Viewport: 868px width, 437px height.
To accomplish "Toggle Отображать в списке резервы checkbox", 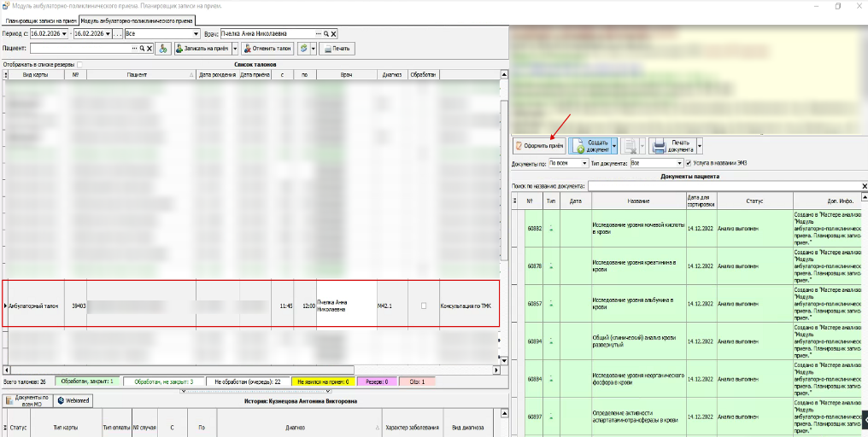I will coord(80,65).
